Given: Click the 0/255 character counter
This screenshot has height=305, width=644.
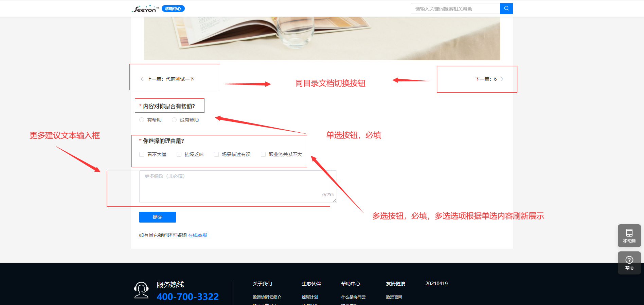Looking at the screenshot, I should click(x=328, y=195).
